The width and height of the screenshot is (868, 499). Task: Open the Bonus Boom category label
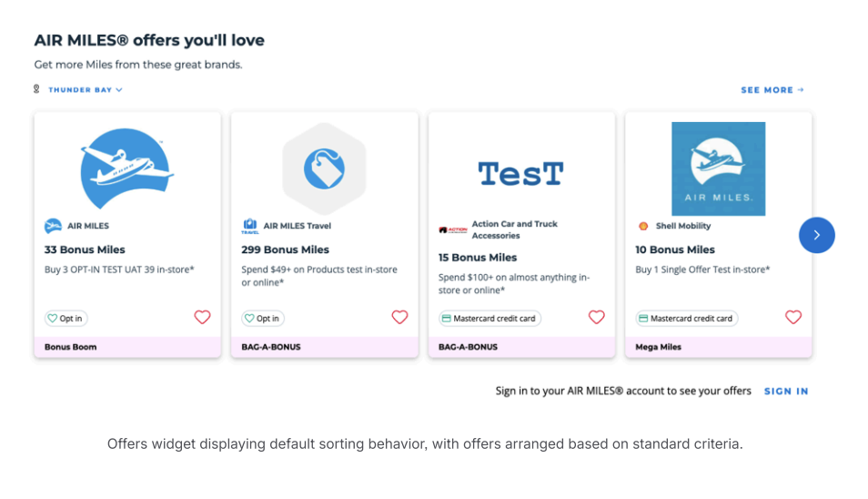point(70,347)
